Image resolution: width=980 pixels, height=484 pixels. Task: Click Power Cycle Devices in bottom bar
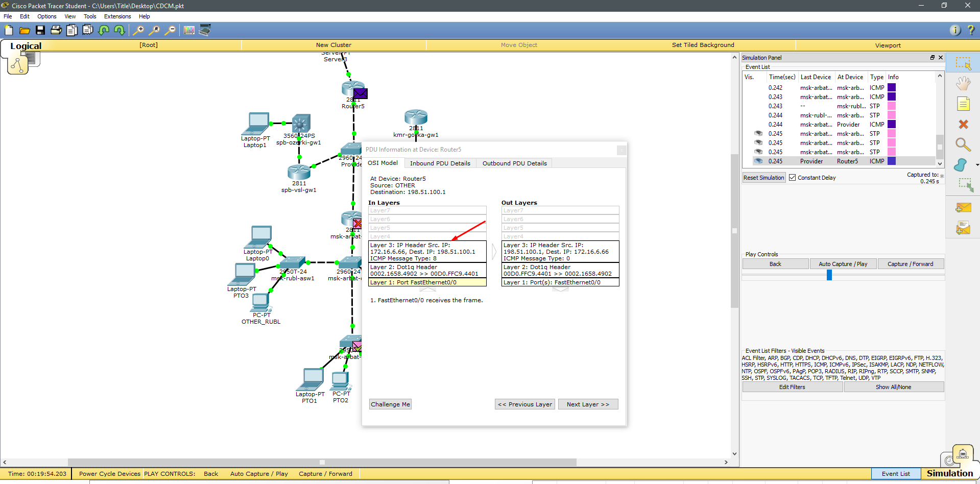coord(109,473)
